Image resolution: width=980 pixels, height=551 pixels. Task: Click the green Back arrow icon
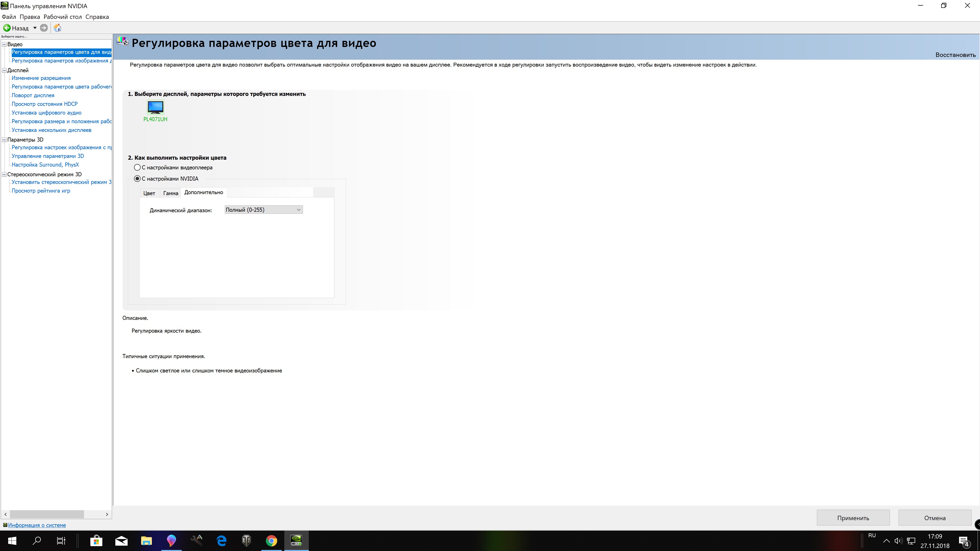[7, 28]
